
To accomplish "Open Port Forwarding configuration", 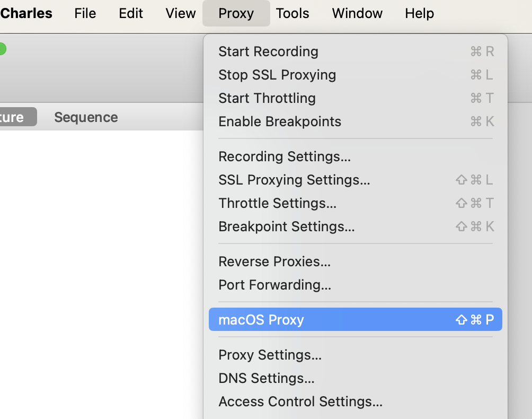I will point(274,285).
